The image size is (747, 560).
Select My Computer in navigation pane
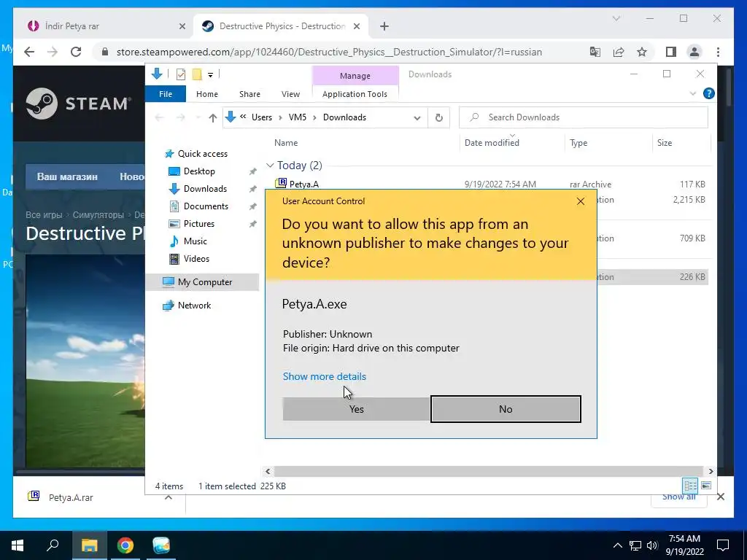(205, 282)
